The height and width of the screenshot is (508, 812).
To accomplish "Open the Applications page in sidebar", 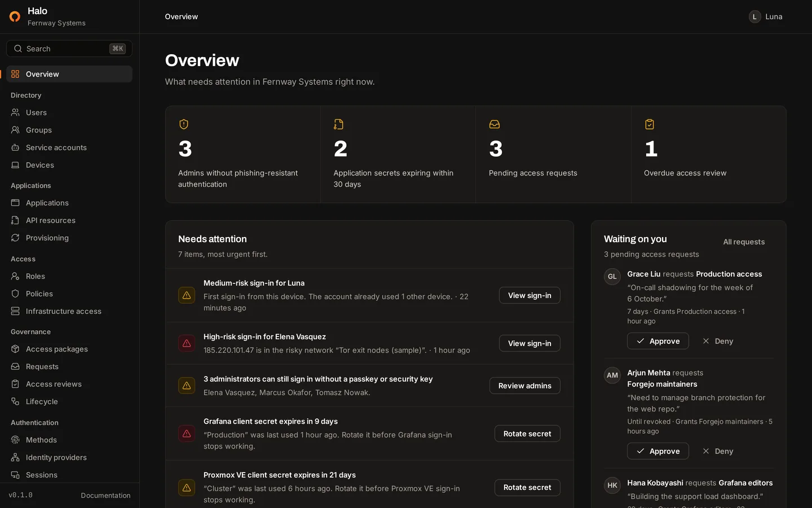I will click(69, 203).
